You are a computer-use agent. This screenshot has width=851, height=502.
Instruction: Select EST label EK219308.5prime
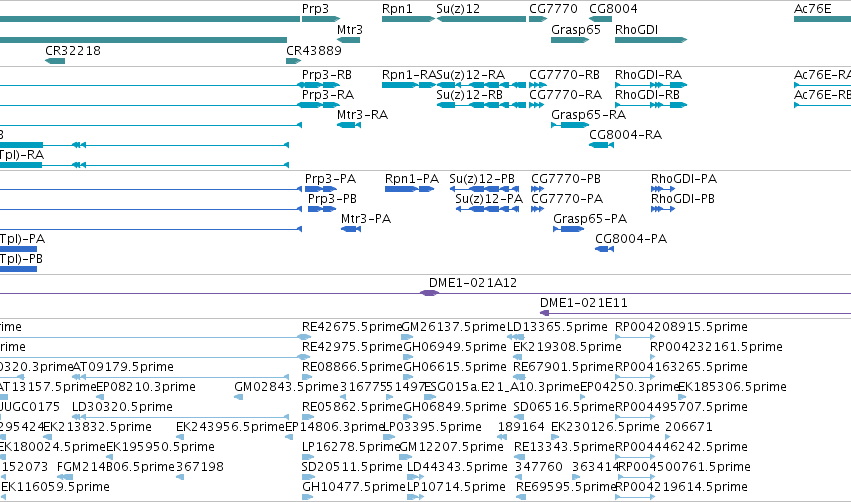pos(567,347)
